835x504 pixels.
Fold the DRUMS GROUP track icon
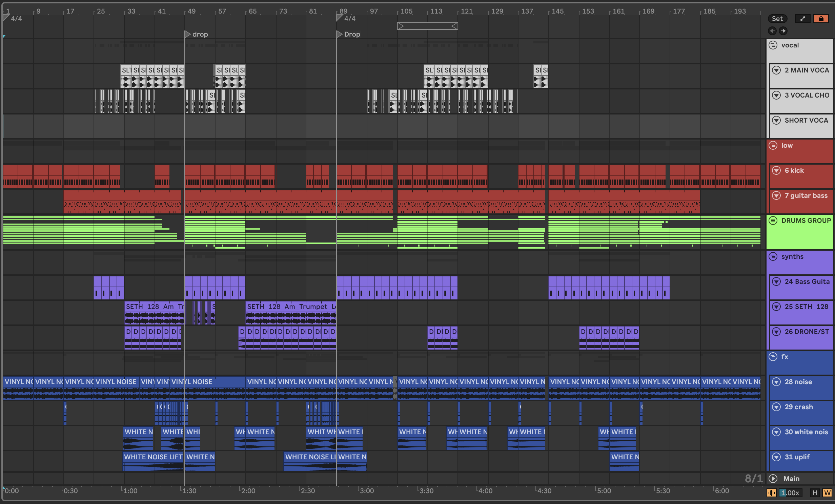pos(773,220)
